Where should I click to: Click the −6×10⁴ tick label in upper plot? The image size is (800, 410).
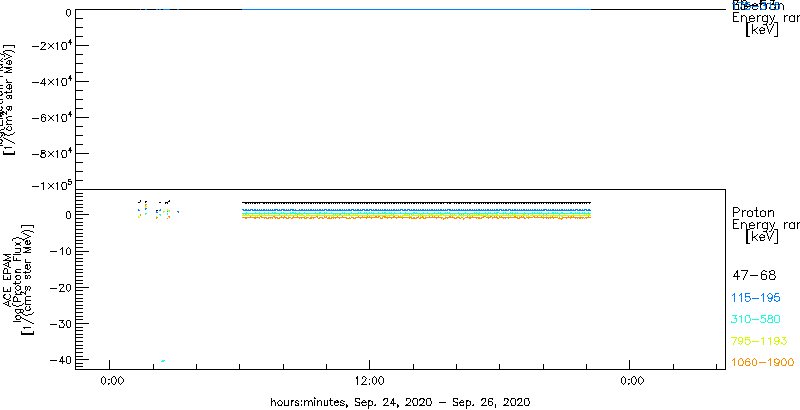(53, 118)
